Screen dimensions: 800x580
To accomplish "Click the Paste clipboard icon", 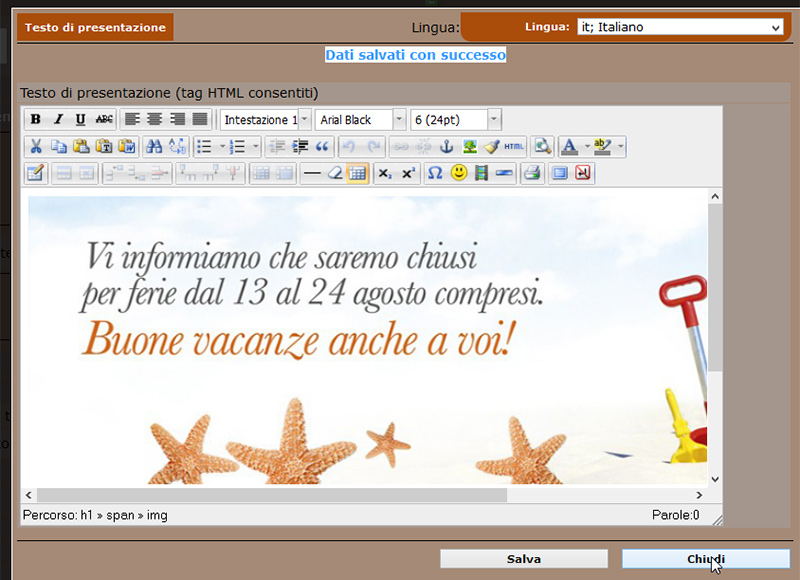I will [x=81, y=147].
